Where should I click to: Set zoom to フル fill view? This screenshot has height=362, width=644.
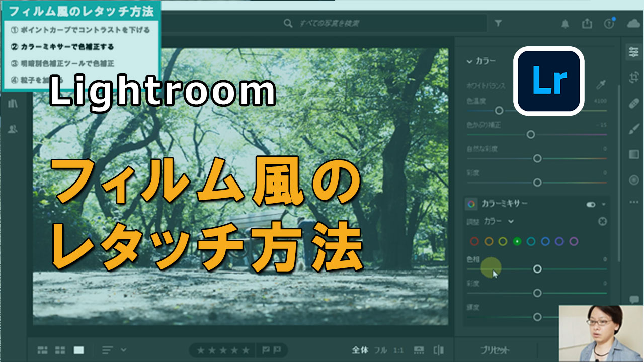381,350
